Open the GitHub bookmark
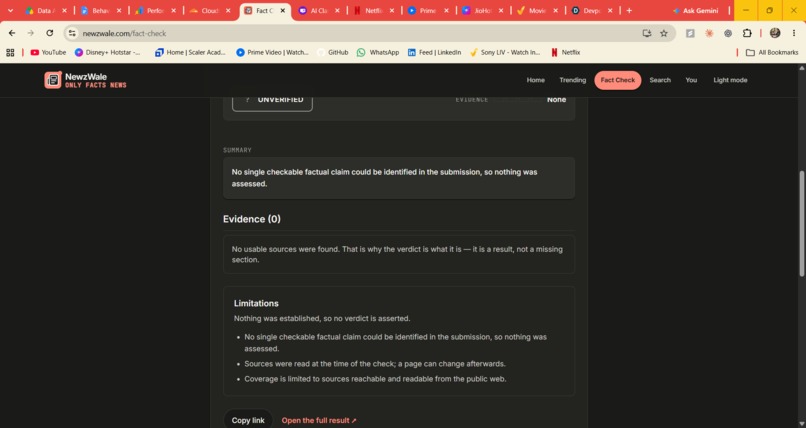 point(333,52)
